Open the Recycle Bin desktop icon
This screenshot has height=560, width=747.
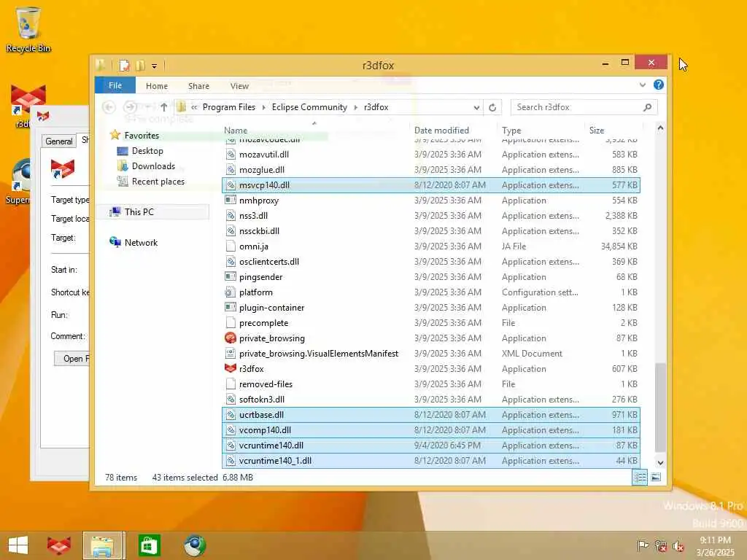[x=28, y=29]
